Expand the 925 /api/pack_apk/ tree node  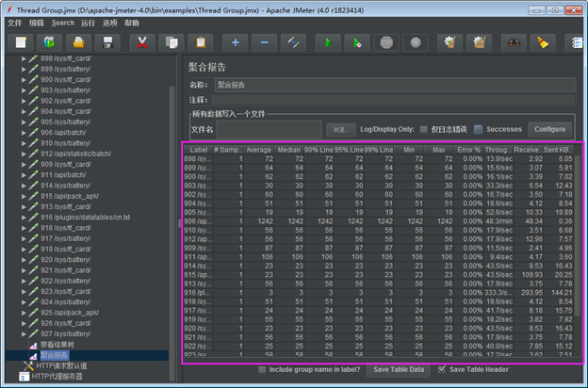[x=24, y=313]
